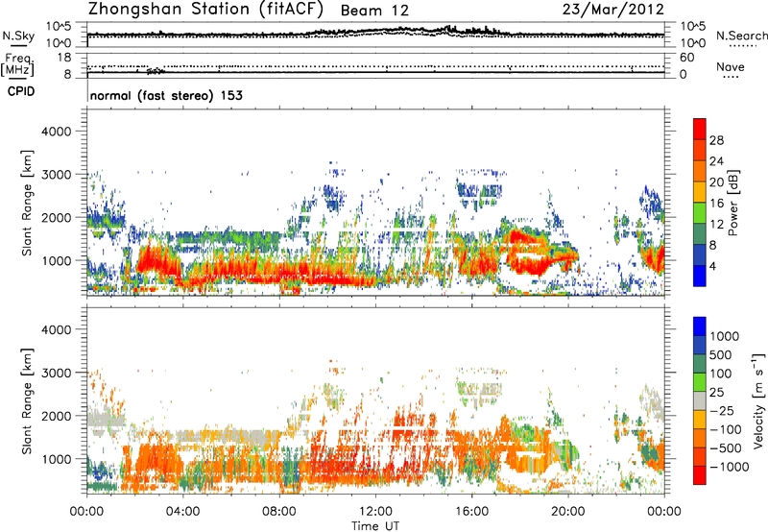Click the '-1000' label on Velocity color bar
768x532 pixels.
tap(729, 467)
